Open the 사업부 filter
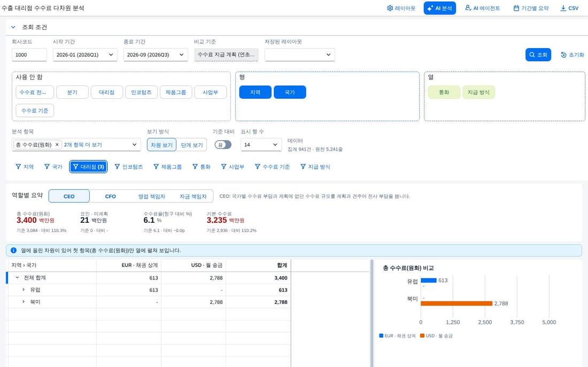Screen dimensions: 588x367 pos(233,167)
